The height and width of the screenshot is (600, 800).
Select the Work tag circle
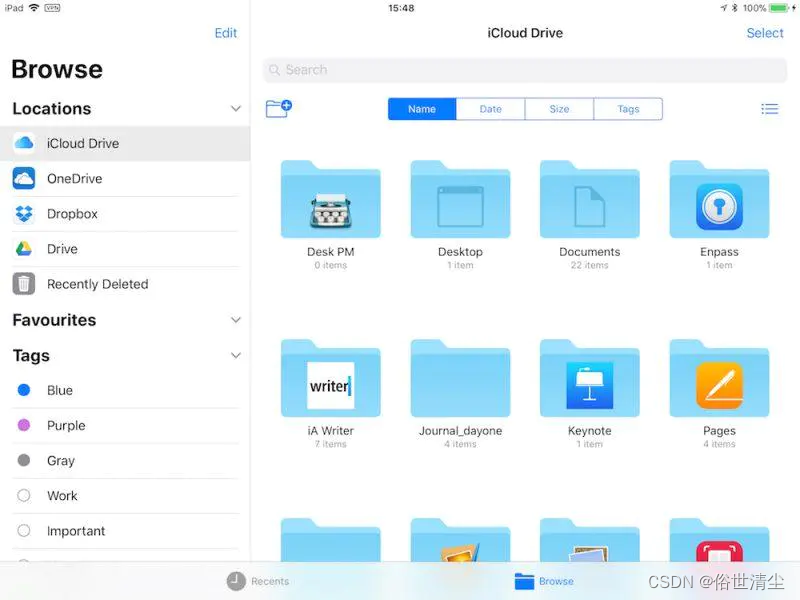point(24,495)
